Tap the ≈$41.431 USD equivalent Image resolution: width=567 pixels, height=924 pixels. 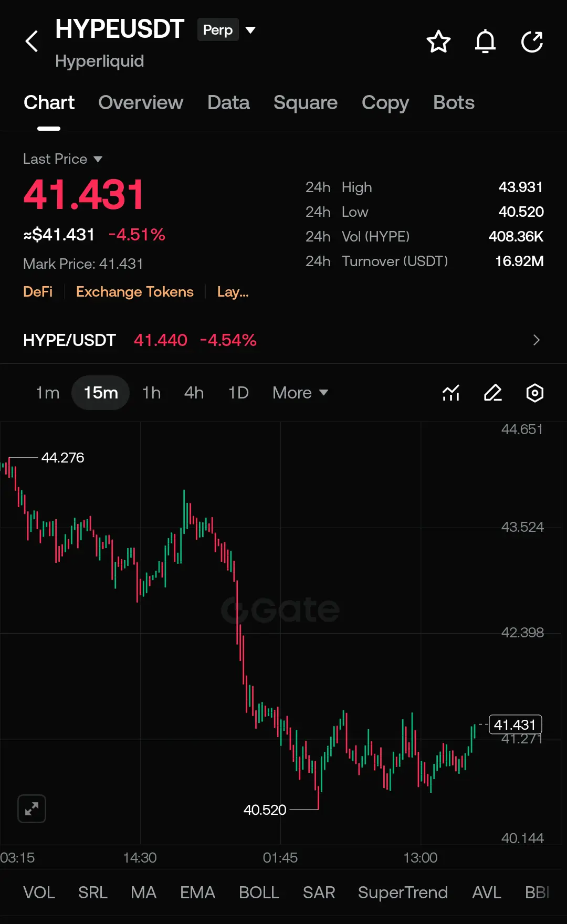59,235
